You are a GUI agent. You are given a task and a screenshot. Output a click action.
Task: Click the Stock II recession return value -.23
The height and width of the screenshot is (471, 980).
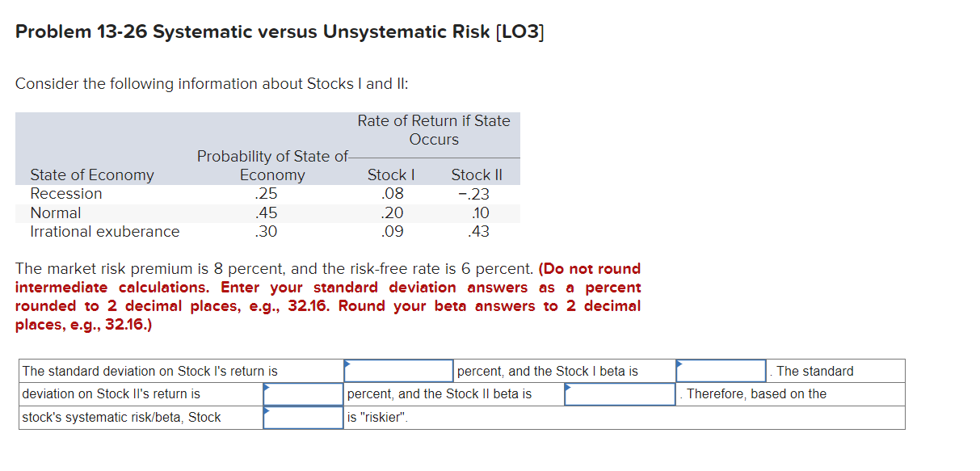[x=474, y=193]
